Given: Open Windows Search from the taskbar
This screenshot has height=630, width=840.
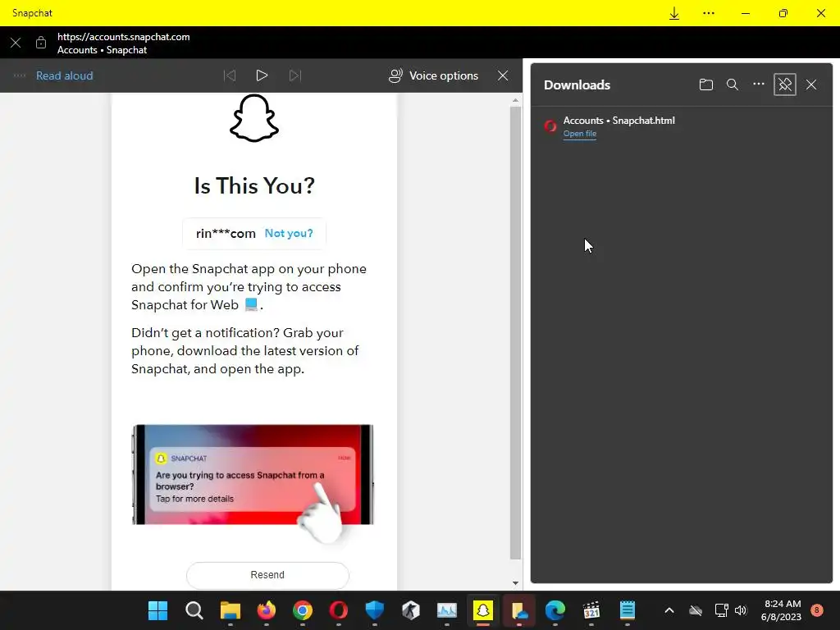Looking at the screenshot, I should tap(194, 610).
